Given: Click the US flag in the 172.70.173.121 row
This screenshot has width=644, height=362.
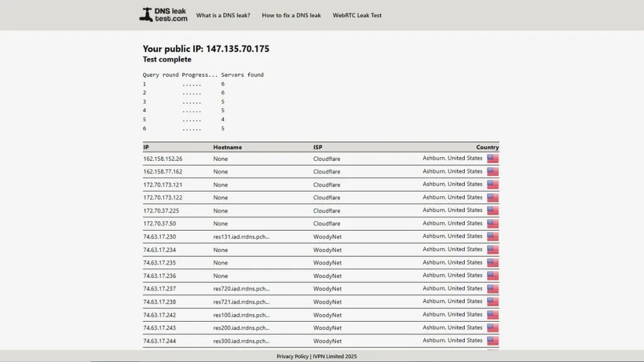Looking at the screenshot, I should click(x=492, y=185).
